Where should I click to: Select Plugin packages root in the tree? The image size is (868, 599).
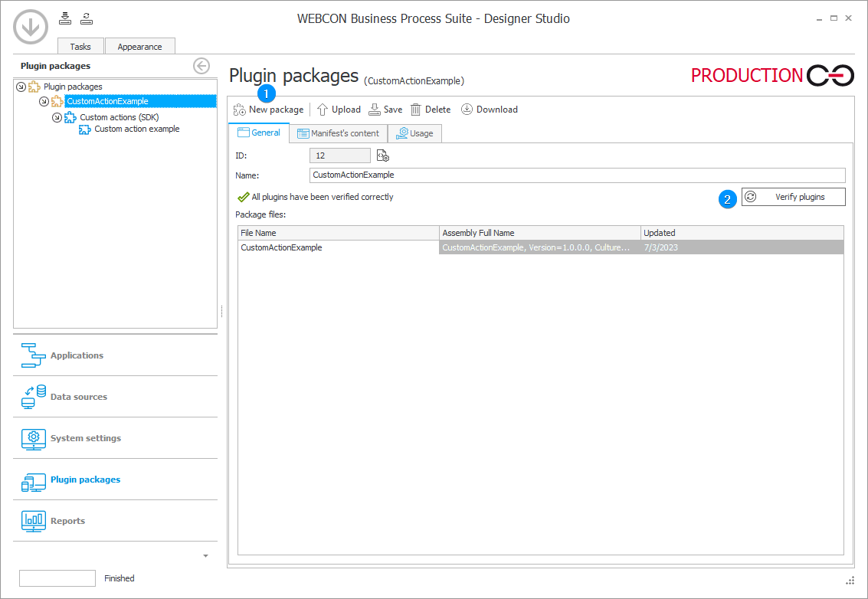(73, 87)
